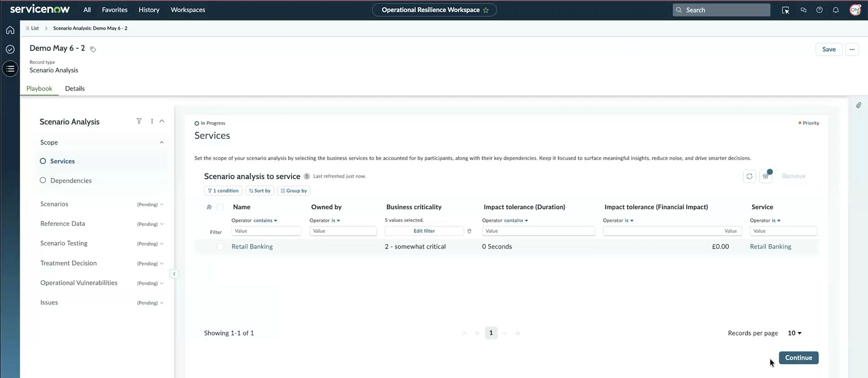Click the Sort by button
The width and height of the screenshot is (868, 378).
[x=259, y=191]
